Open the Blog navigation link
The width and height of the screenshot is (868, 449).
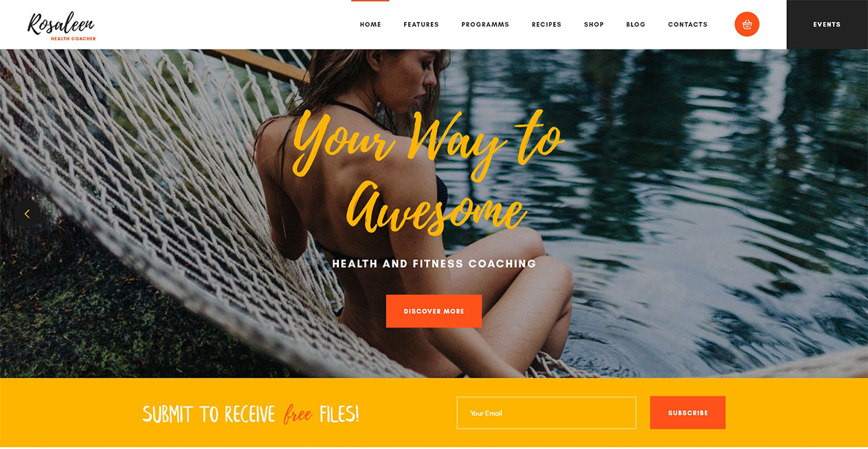[636, 25]
